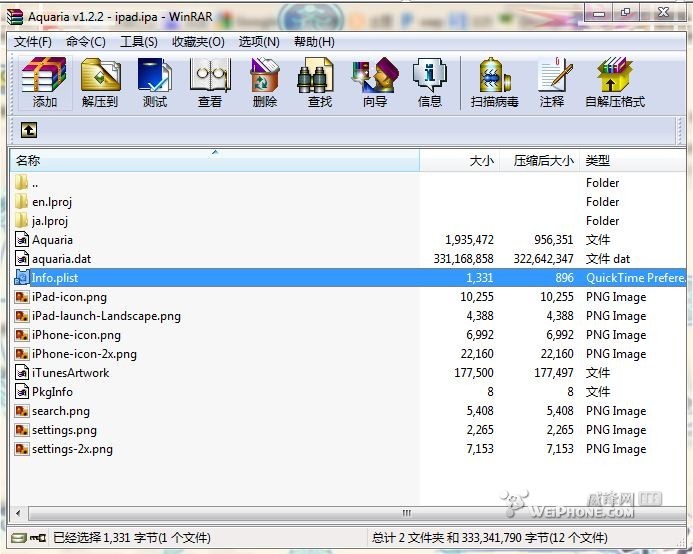Click the 添加 (Add) toolbar icon

[44, 81]
